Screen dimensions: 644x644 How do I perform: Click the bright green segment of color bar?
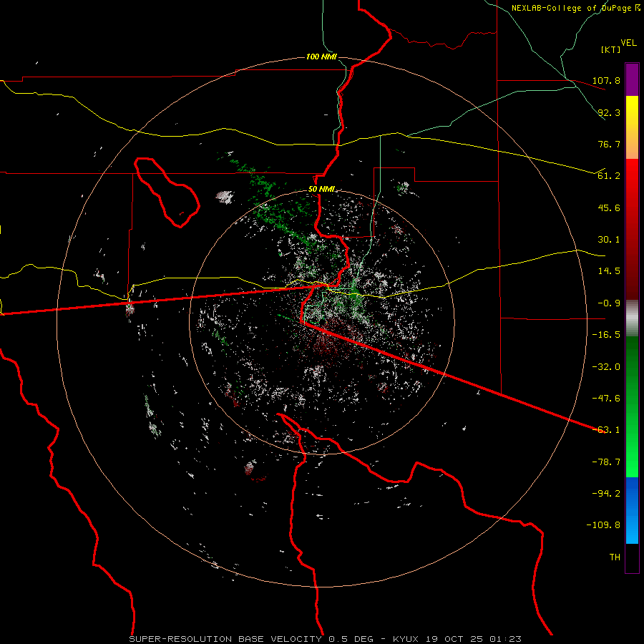tap(632, 406)
